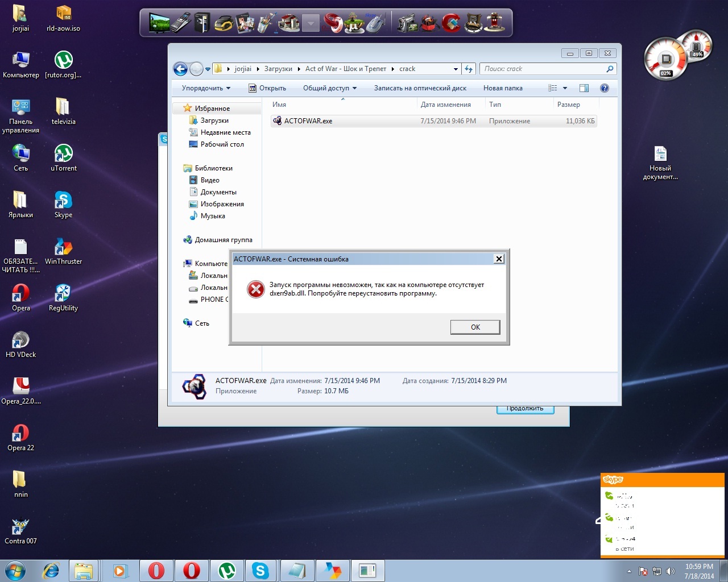
Task: Open address bar history dropdown arrow
Action: point(456,69)
